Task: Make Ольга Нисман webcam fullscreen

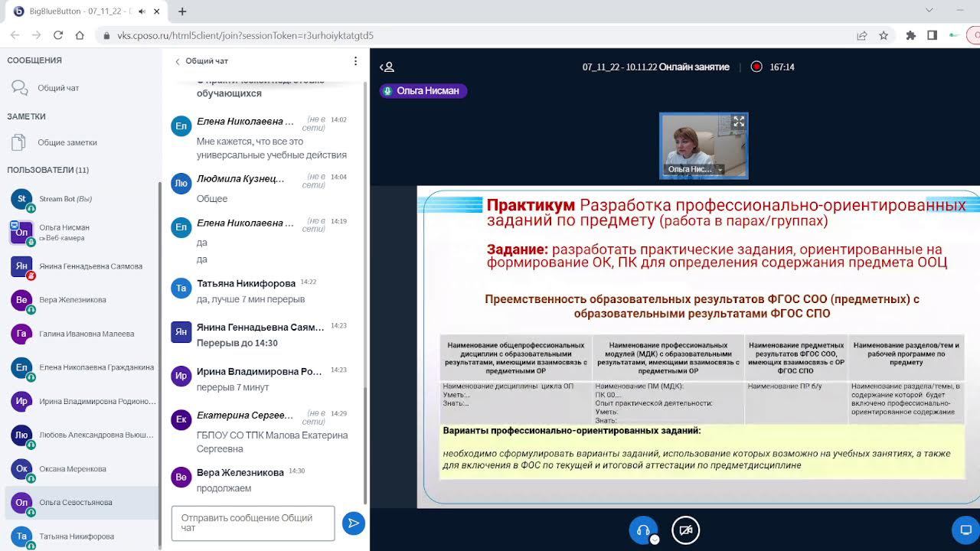Action: point(739,122)
